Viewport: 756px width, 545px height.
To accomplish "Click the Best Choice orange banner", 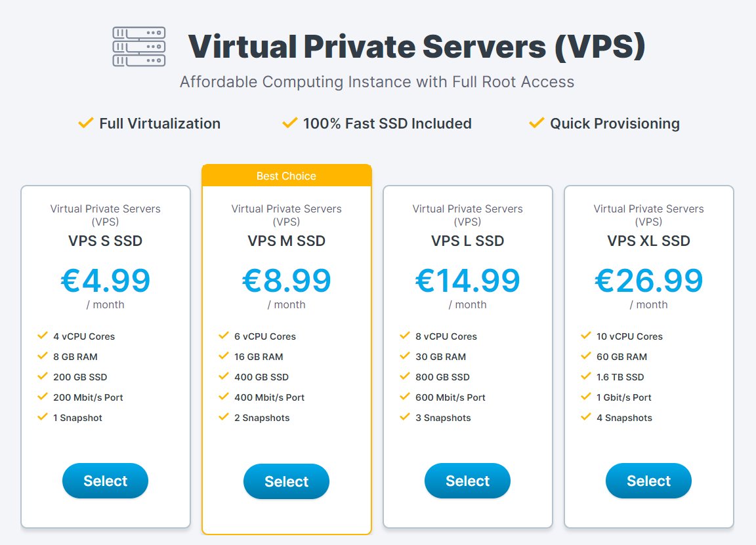I will (x=286, y=176).
